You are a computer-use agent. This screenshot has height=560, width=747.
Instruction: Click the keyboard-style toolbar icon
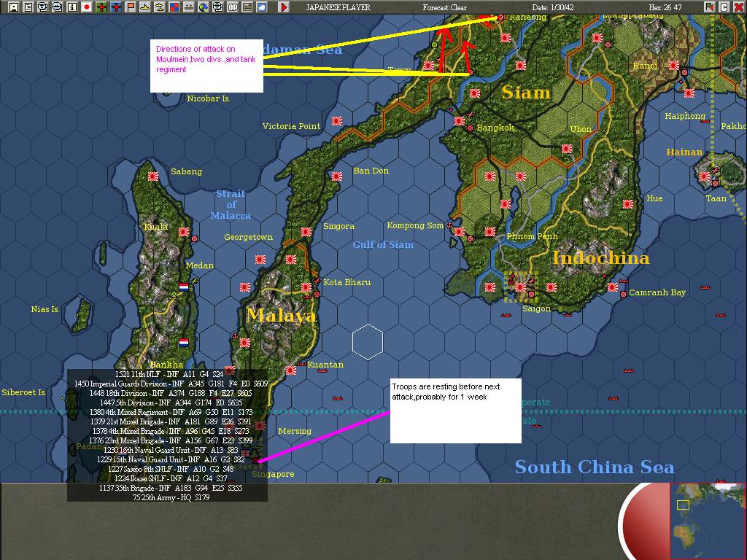click(247, 7)
